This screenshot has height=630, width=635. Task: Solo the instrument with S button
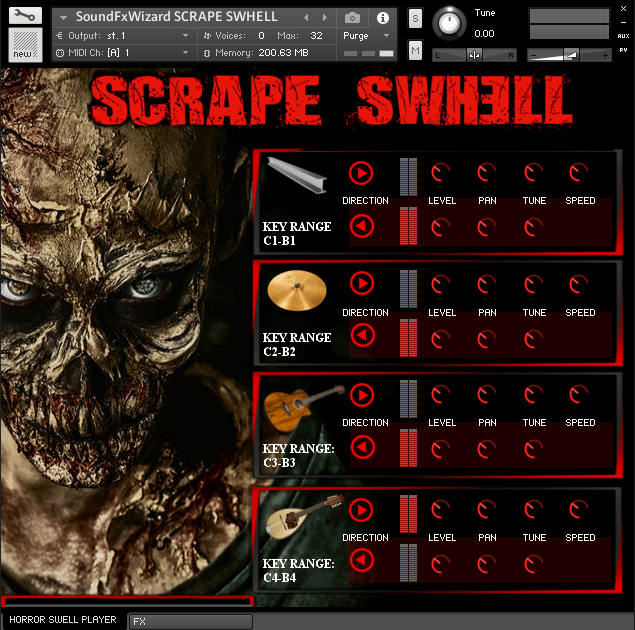415,19
